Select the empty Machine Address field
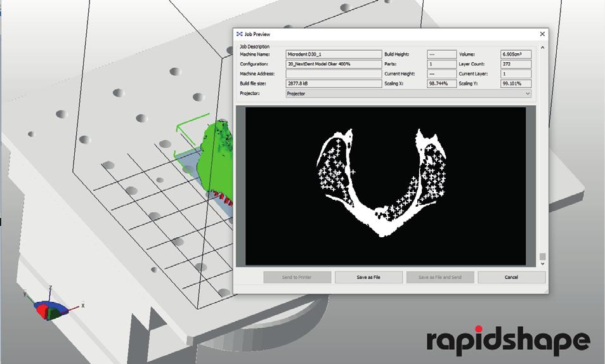The width and height of the screenshot is (605, 364). pyautogui.click(x=334, y=74)
